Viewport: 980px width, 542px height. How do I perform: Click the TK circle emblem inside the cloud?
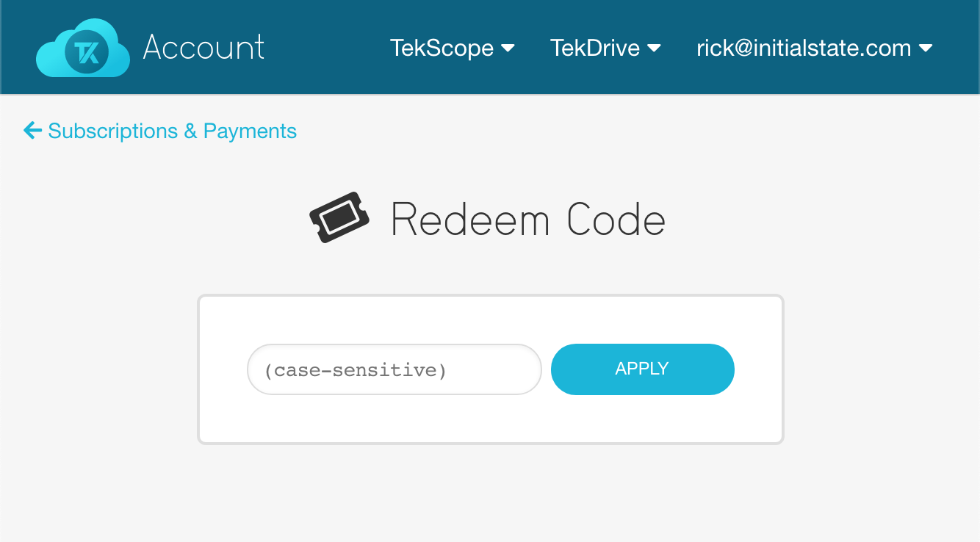87,52
